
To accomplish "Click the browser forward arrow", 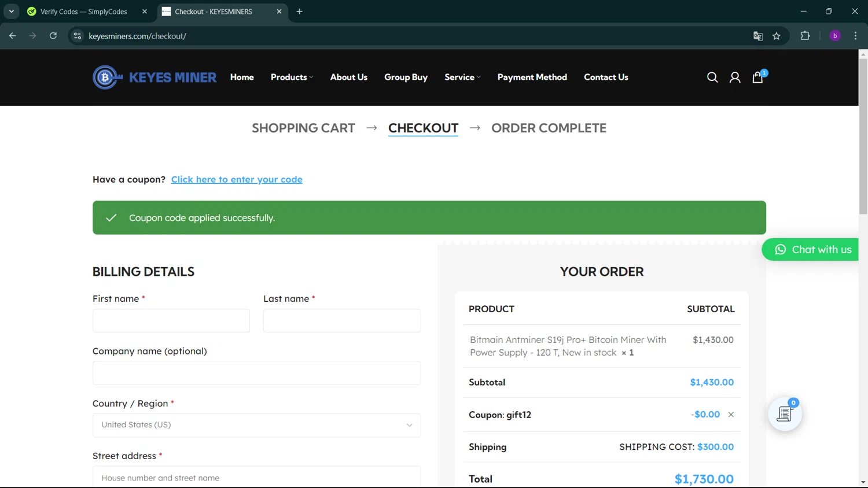I will (x=32, y=36).
